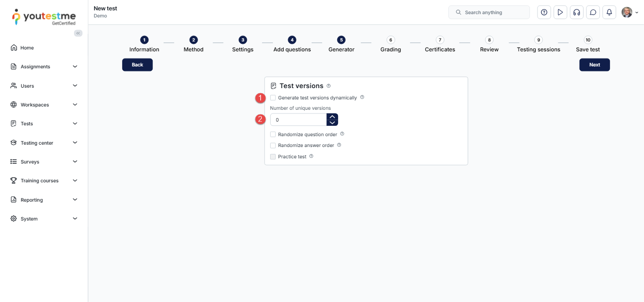Viewport: 644px width, 302px height.
Task: Go to step 7 Certificates
Action: pyautogui.click(x=440, y=44)
